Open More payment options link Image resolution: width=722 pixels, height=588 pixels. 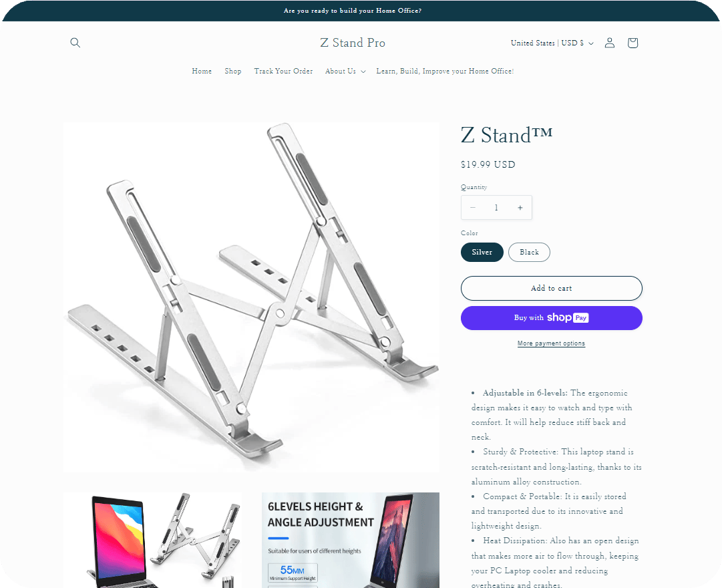551,343
